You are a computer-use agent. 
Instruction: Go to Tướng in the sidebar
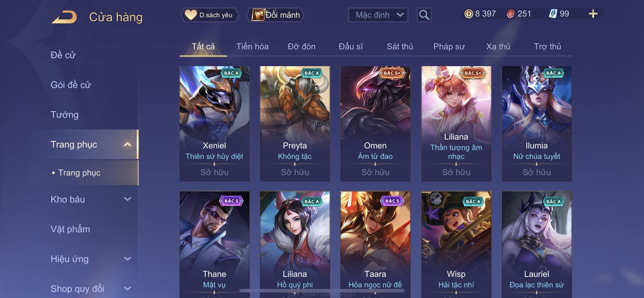(x=64, y=115)
